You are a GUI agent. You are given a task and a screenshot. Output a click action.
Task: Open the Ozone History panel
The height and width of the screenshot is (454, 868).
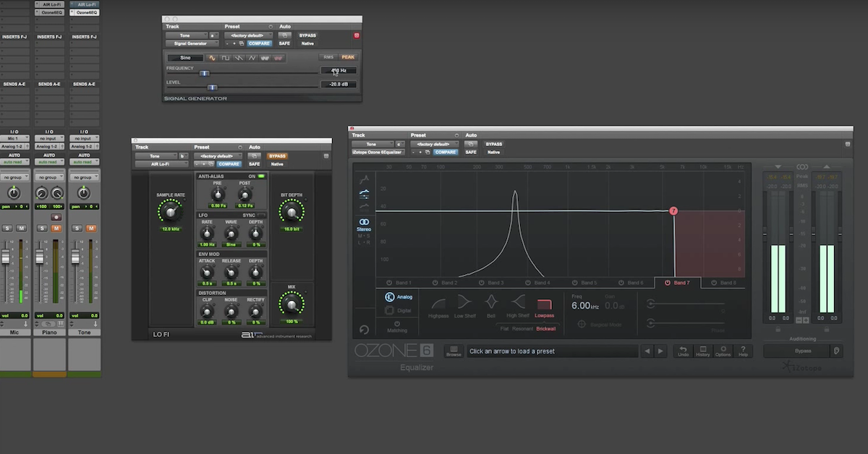click(x=703, y=351)
